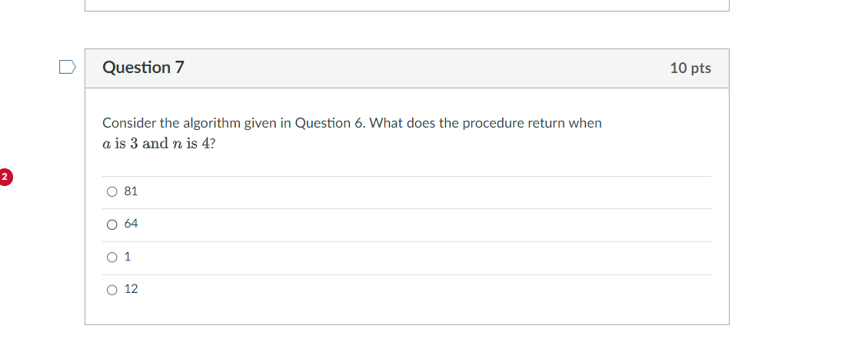Screen dimensions: 868x339
Task: Click the answer label text 12
Action: pyautogui.click(x=131, y=289)
